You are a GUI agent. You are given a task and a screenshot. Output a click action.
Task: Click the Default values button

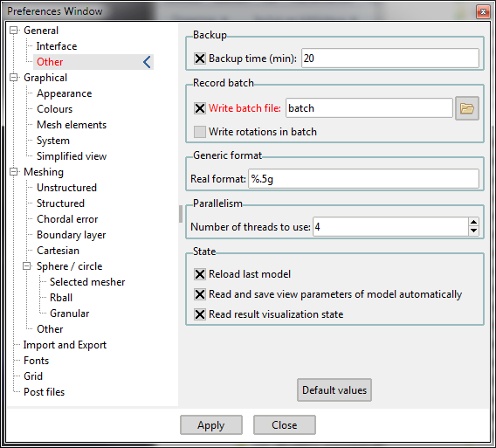(x=334, y=390)
